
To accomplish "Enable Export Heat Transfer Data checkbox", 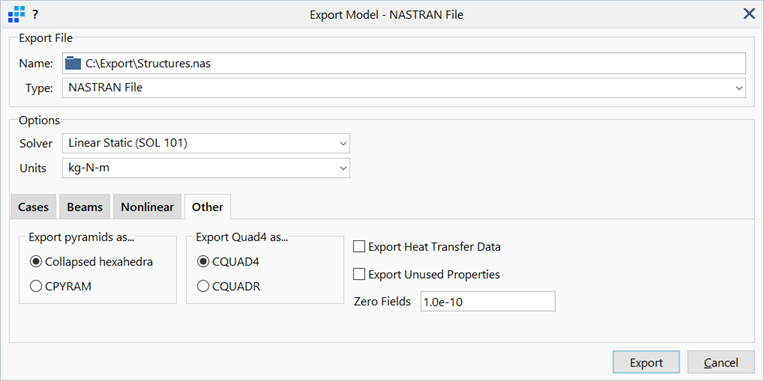I will pyautogui.click(x=359, y=247).
